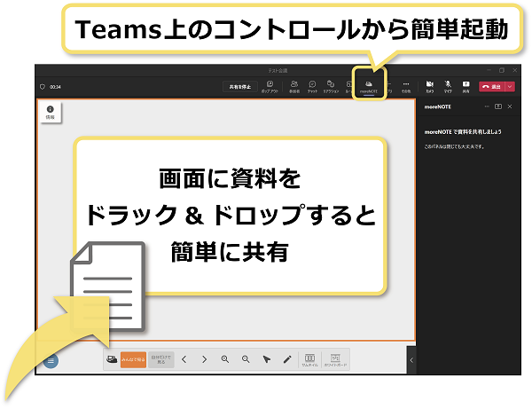This screenshot has height=409, width=532.
Task: Go to the previous page arrow
Action: pos(184,359)
